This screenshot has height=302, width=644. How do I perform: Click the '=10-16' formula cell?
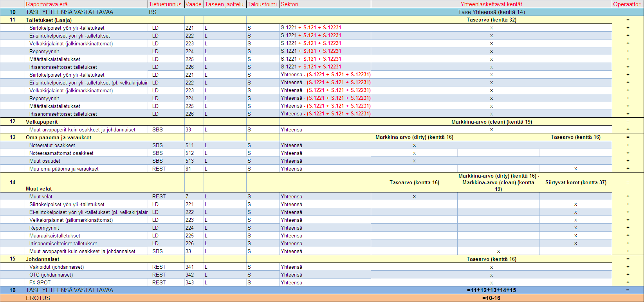tap(491, 298)
